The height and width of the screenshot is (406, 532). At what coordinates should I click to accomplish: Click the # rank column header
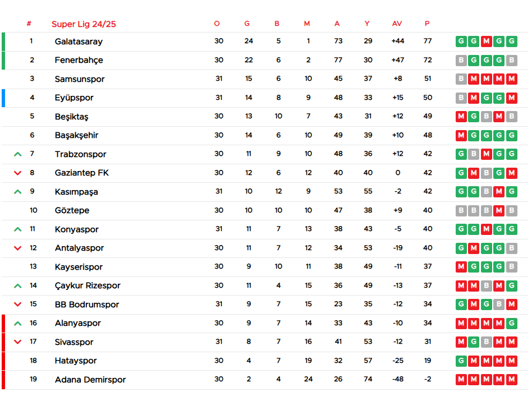(29, 24)
